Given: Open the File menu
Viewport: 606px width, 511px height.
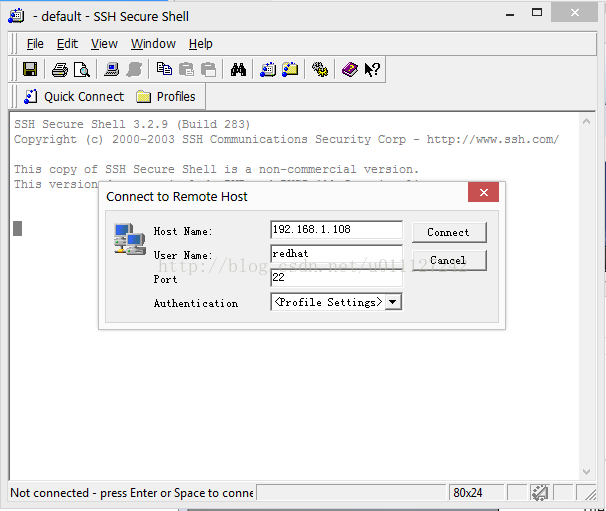Looking at the screenshot, I should [x=35, y=44].
